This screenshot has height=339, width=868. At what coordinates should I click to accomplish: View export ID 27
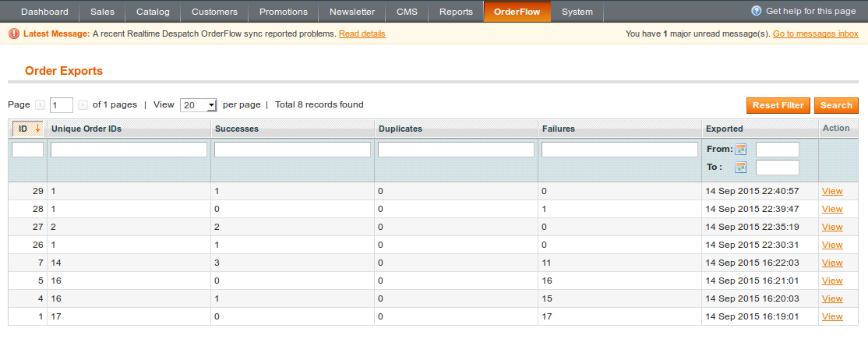click(x=832, y=227)
